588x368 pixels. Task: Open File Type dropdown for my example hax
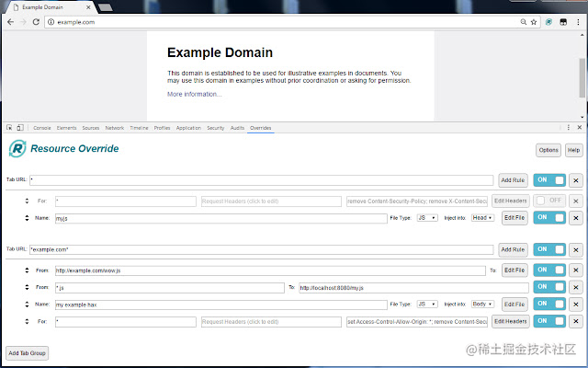(x=427, y=305)
